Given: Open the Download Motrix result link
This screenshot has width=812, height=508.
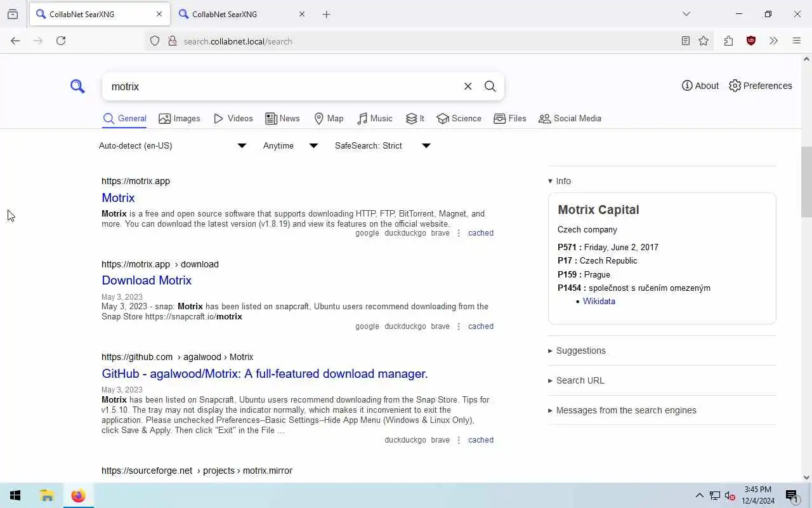Looking at the screenshot, I should tap(147, 280).
